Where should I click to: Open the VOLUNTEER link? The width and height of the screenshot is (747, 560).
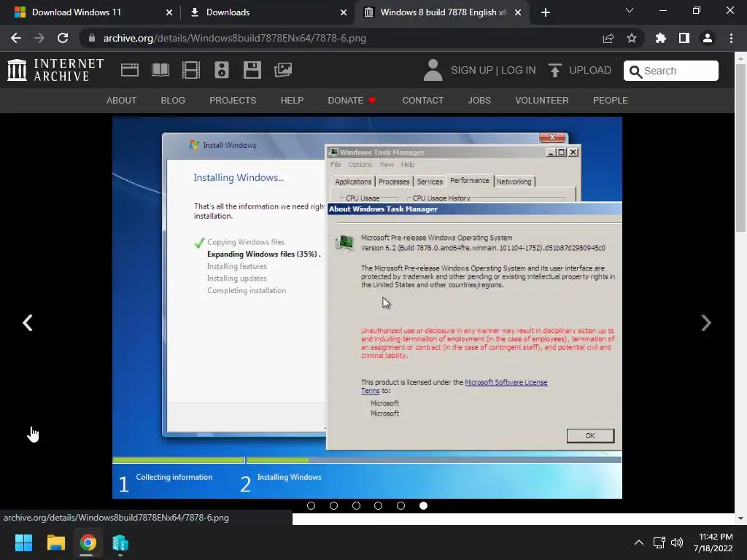click(x=542, y=101)
